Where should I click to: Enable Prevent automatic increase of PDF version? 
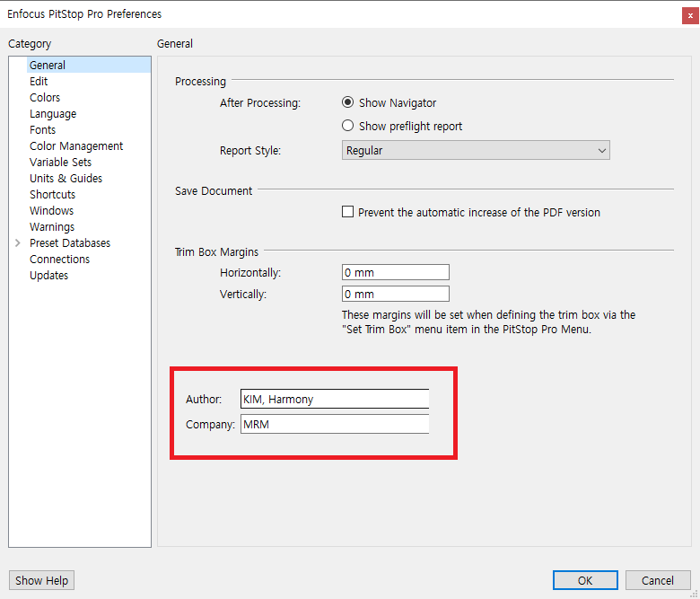348,213
